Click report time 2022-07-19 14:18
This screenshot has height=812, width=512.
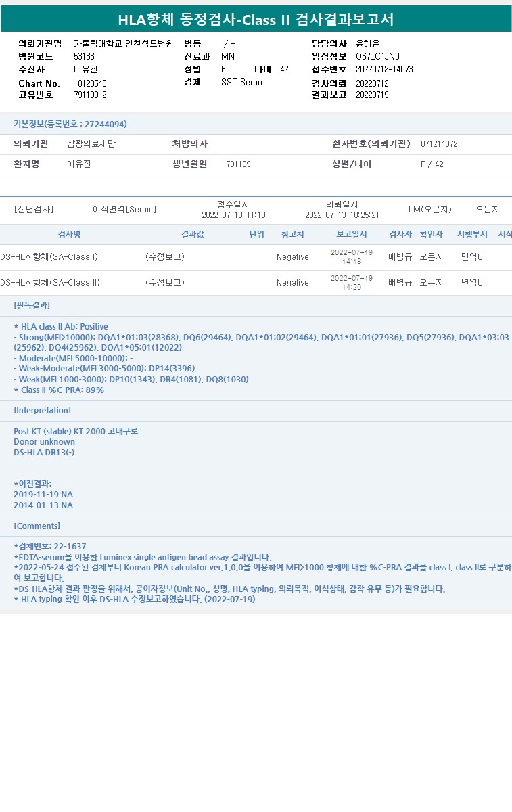coord(352,256)
